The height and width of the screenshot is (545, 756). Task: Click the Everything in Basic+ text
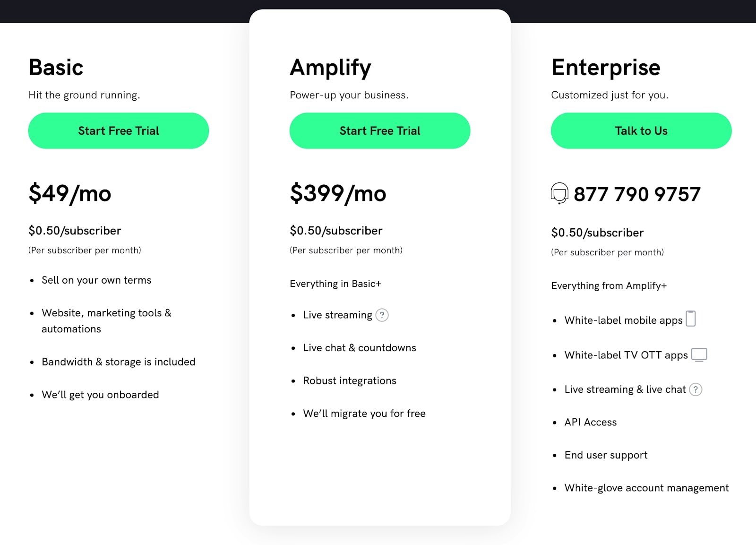tap(336, 284)
